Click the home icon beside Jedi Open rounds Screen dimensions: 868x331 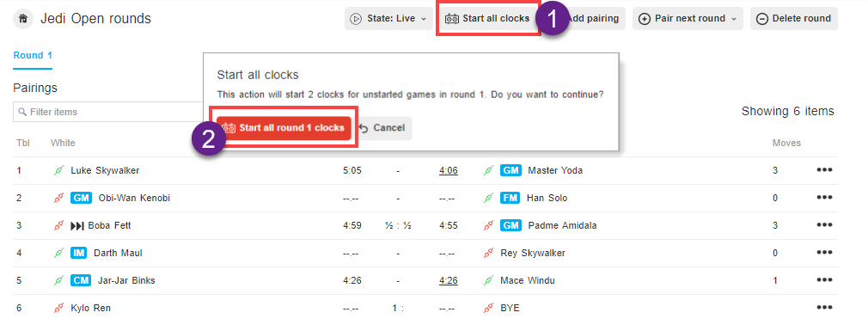click(22, 19)
